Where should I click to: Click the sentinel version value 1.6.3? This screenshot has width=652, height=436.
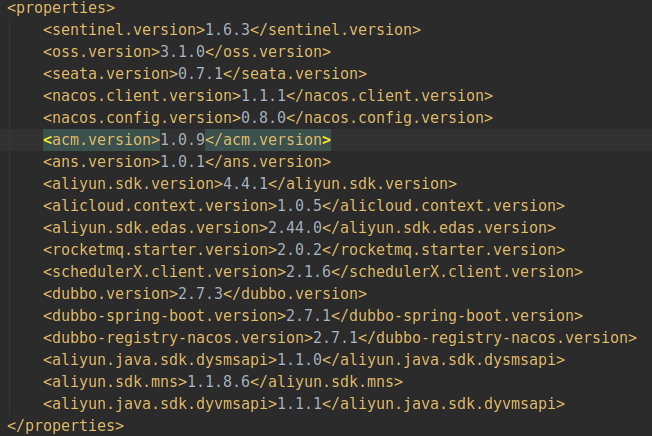tap(225, 30)
